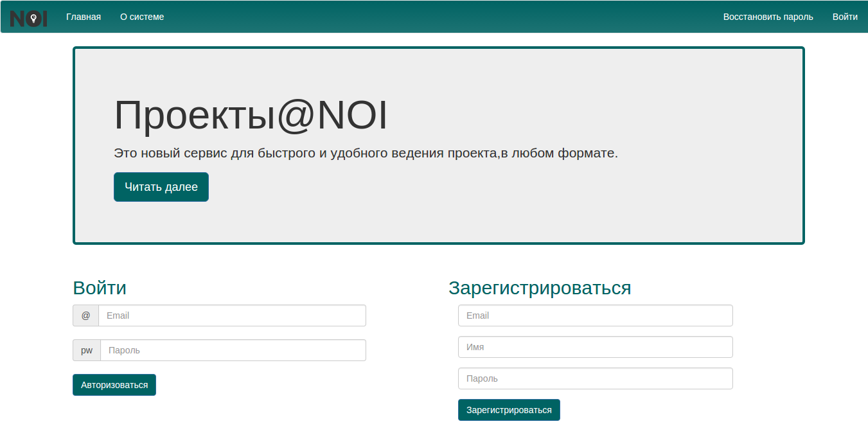Open the О системе nav link

pyautogui.click(x=142, y=17)
